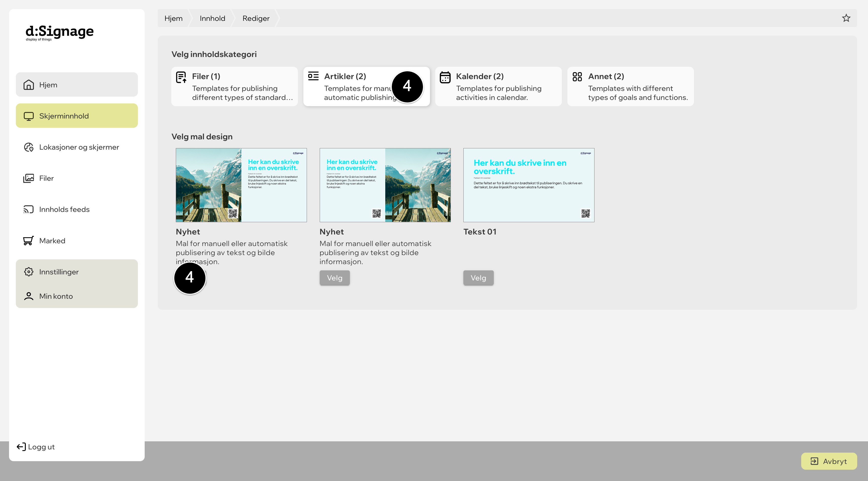This screenshot has width=868, height=481.
Task: Click the Tekst 01 title
Action: pyautogui.click(x=480, y=232)
